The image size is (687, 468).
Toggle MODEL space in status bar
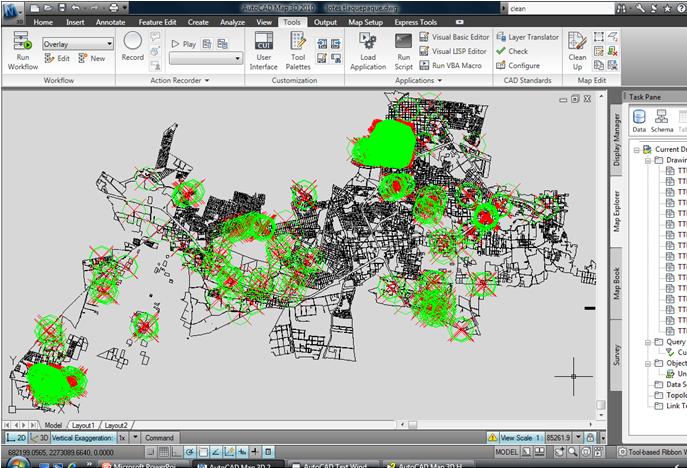pos(506,452)
